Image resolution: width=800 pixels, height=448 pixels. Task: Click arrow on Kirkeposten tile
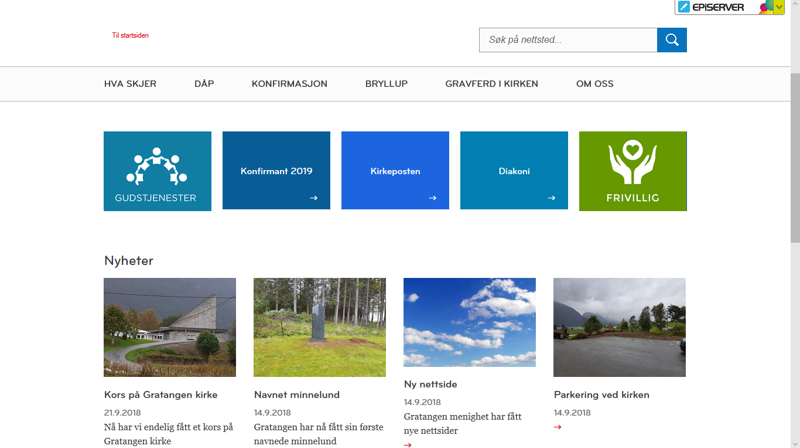click(432, 198)
